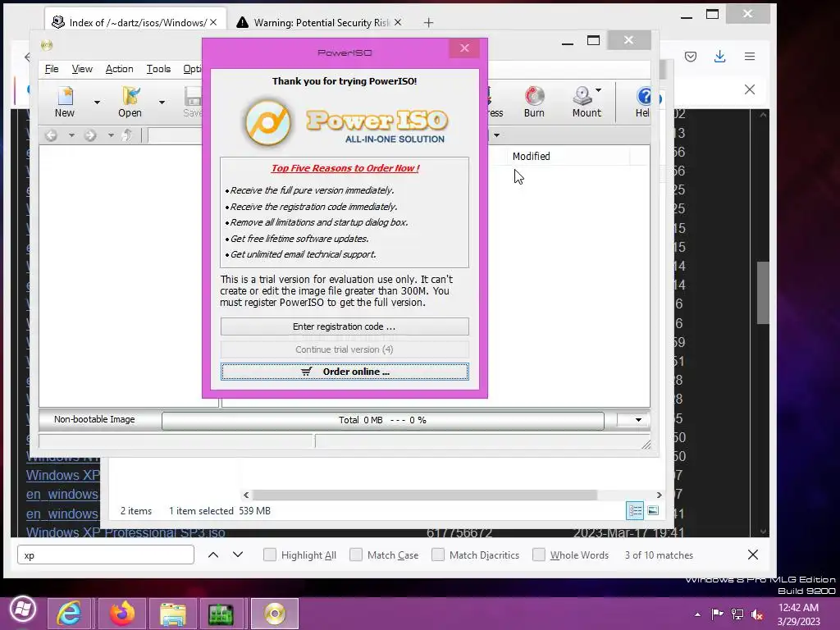
Task: Close the Security Risk warning tab
Action: 398,22
